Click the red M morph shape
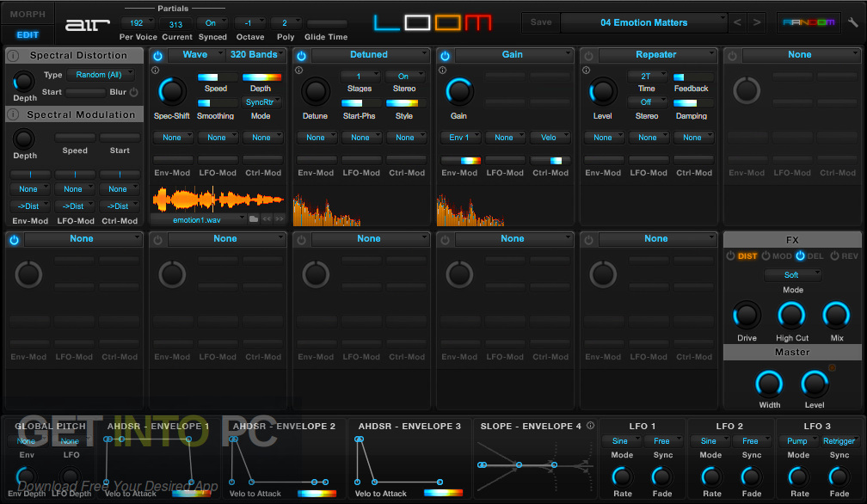 click(x=477, y=22)
